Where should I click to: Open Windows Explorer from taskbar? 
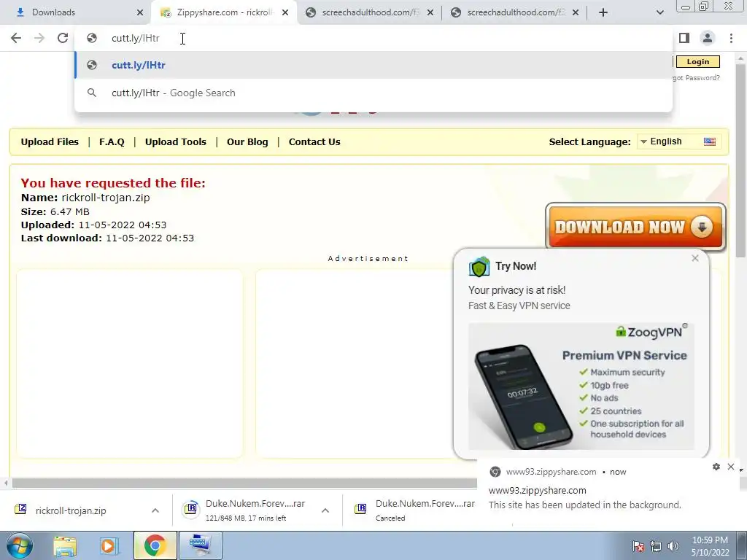pos(65,545)
